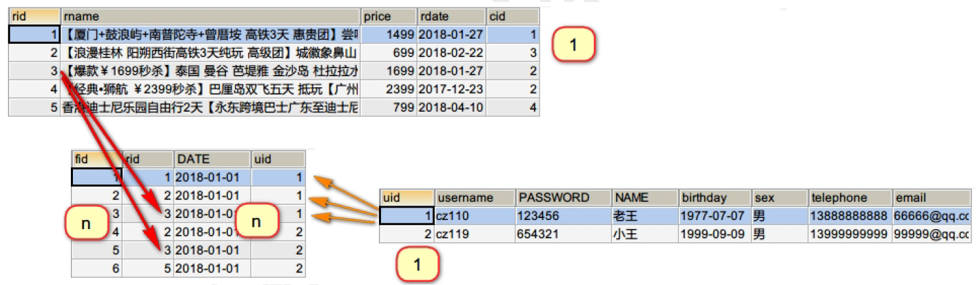The width and height of the screenshot is (980, 285).
Task: Select the DATE column header in favorites table
Action: point(212,159)
